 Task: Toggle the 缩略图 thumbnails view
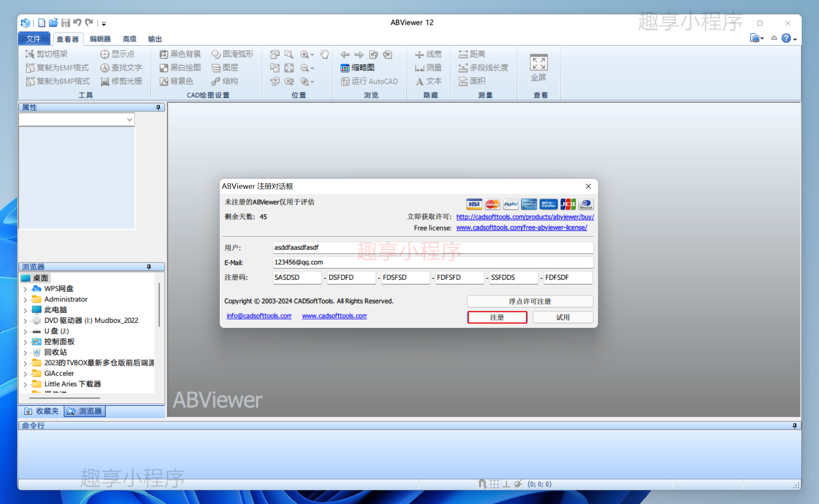coord(358,67)
